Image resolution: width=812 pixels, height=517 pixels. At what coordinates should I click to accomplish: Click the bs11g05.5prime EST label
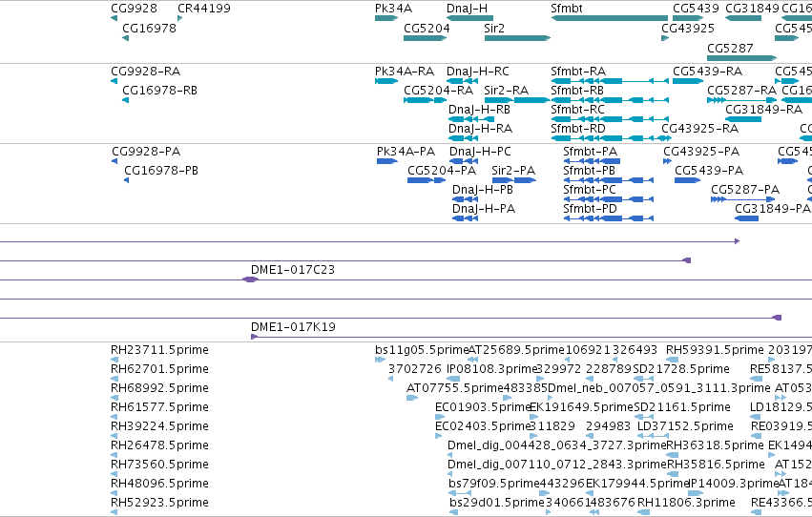[421, 350]
